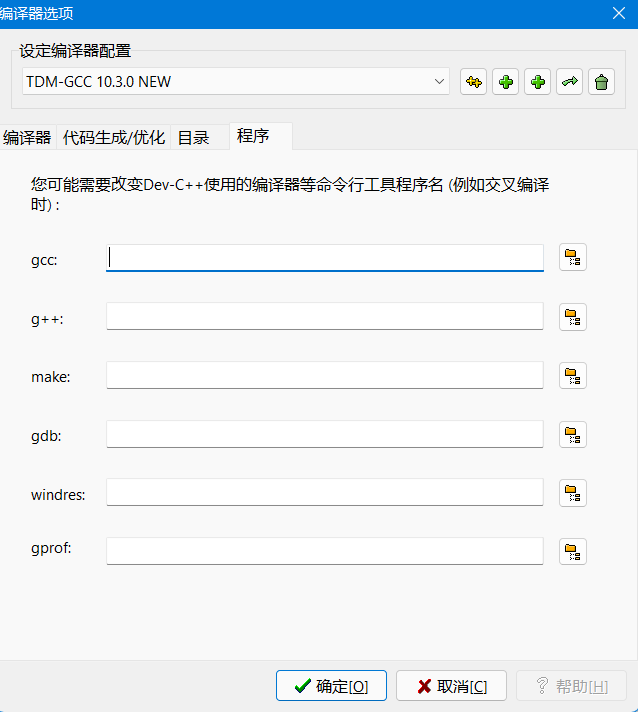Viewport: 638px width, 712px height.
Task: Focus the g++ text field
Action: tap(324, 317)
